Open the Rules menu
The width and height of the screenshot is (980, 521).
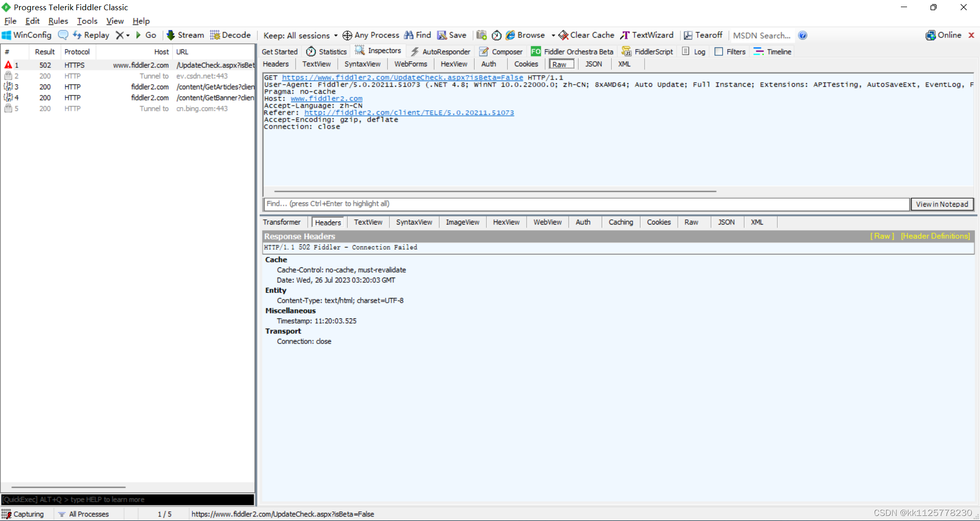tap(58, 21)
